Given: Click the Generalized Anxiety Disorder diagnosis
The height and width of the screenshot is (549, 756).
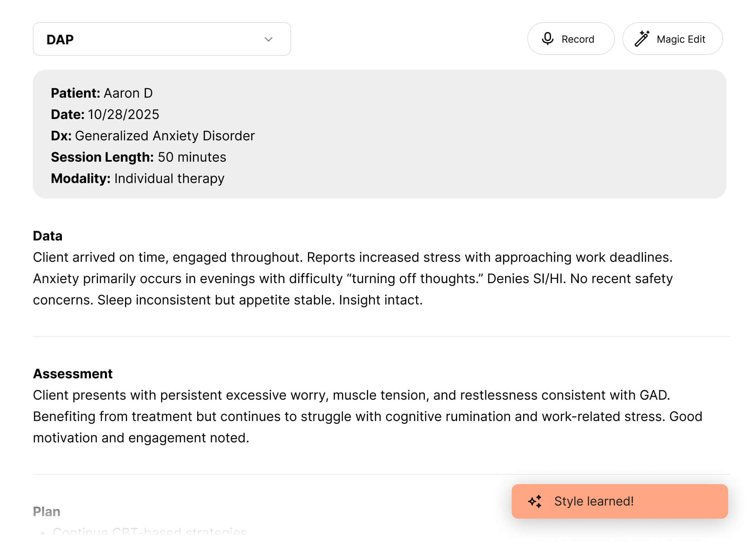Looking at the screenshot, I should [x=165, y=136].
